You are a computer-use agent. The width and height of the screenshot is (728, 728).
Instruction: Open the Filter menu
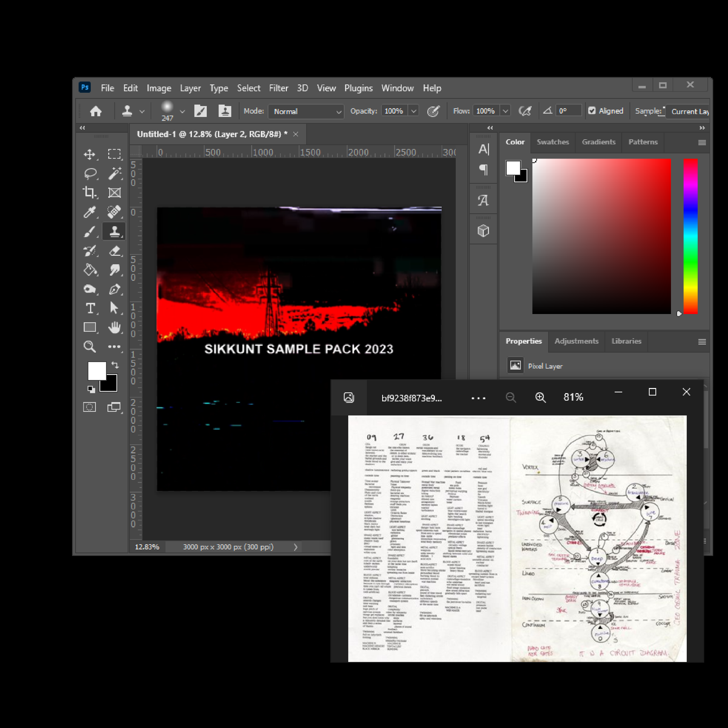[x=278, y=88]
